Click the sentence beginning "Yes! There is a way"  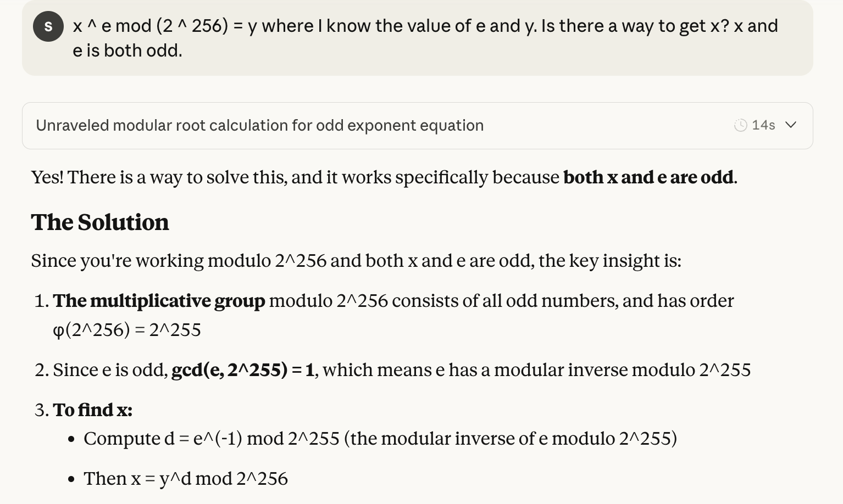click(x=297, y=177)
